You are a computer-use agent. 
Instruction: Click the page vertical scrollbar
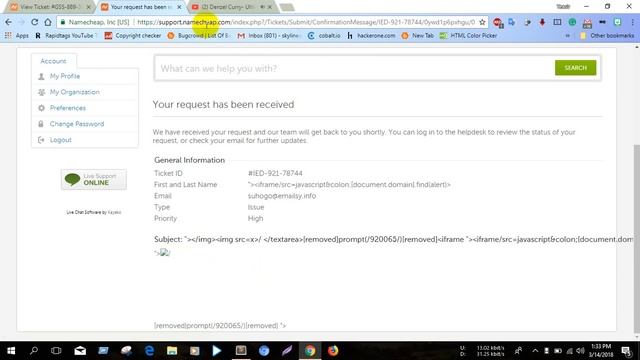tap(636, 239)
